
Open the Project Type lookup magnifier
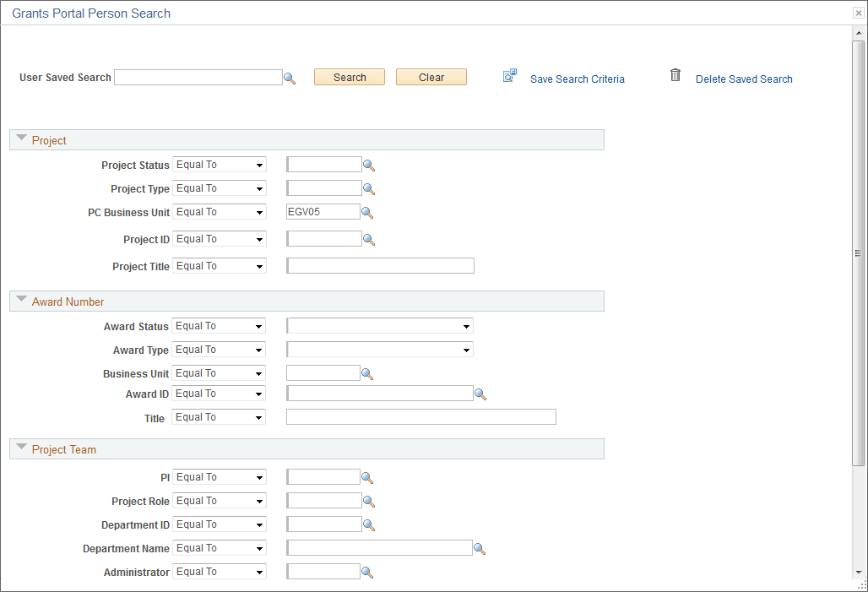[x=368, y=187]
